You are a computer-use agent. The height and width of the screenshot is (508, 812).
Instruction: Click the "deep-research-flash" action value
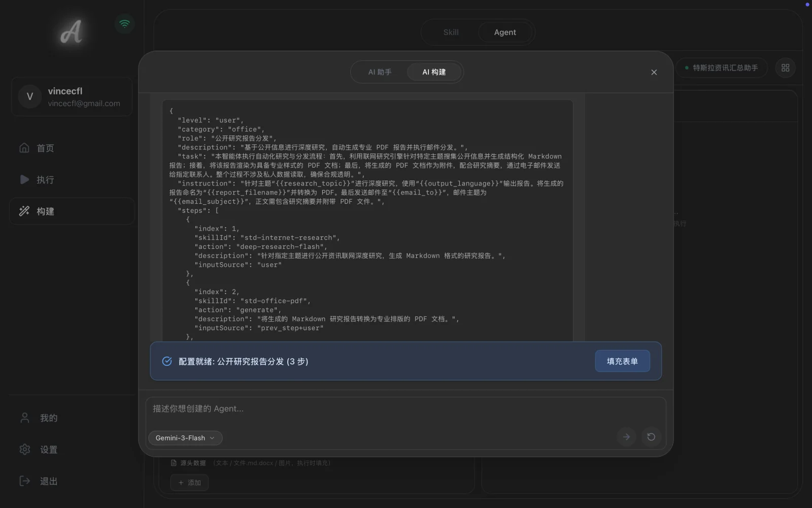(x=280, y=247)
